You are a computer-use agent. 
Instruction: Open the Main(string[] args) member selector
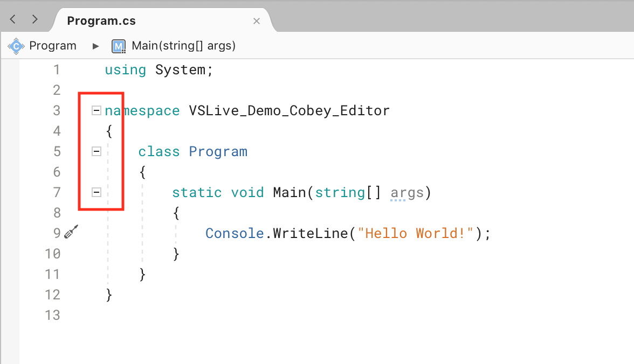pos(183,46)
